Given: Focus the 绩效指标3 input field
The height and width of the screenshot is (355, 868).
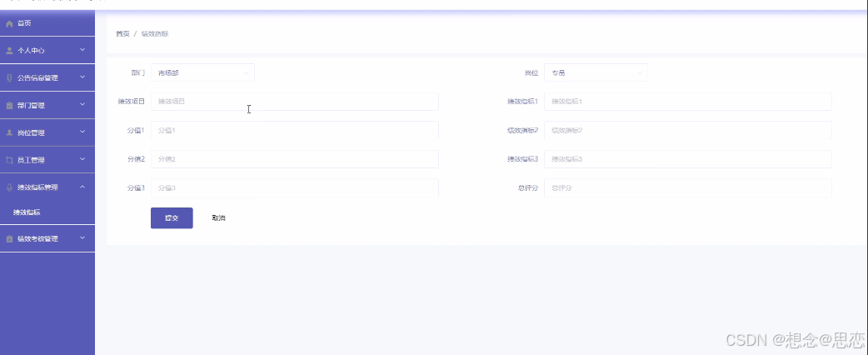Looking at the screenshot, I should 687,159.
